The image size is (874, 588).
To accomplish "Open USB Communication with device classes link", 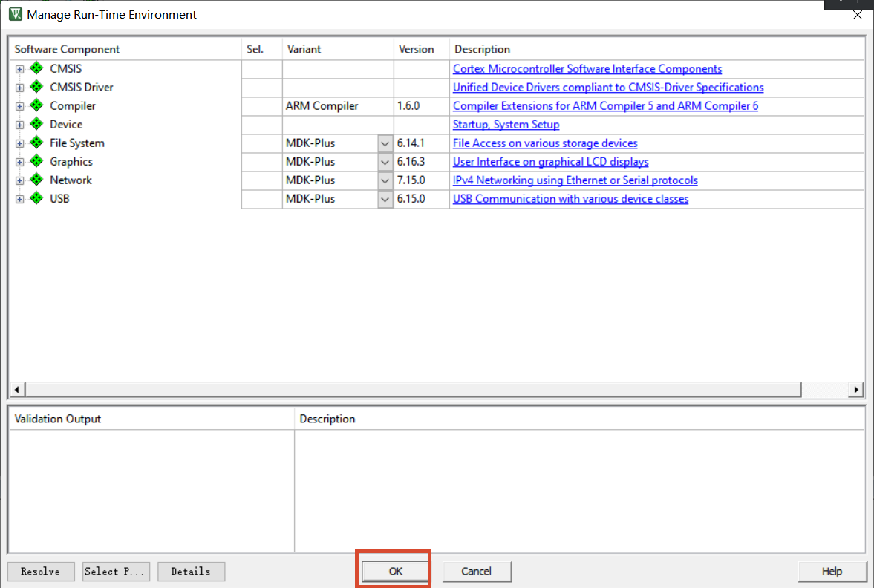I will click(x=570, y=199).
